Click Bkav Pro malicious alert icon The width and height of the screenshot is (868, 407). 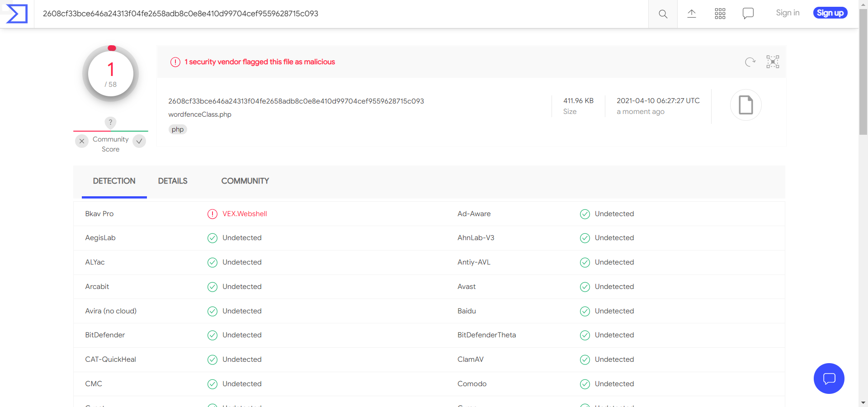coord(212,214)
